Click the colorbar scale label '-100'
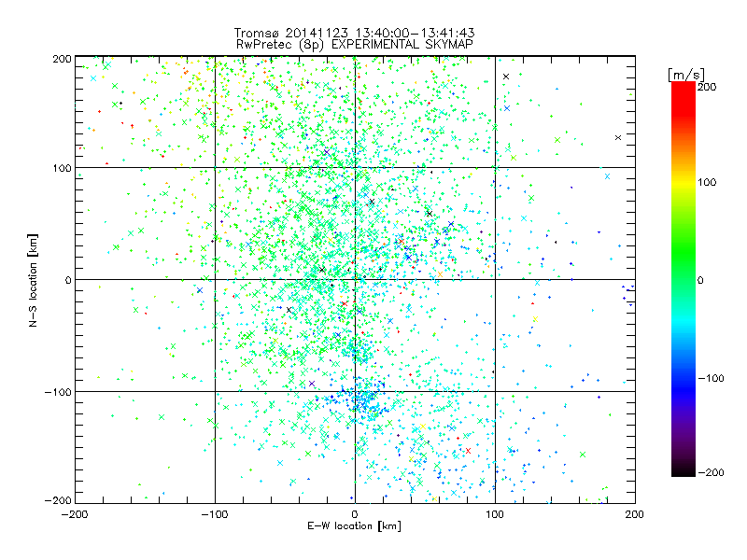747x560 pixels. (711, 378)
